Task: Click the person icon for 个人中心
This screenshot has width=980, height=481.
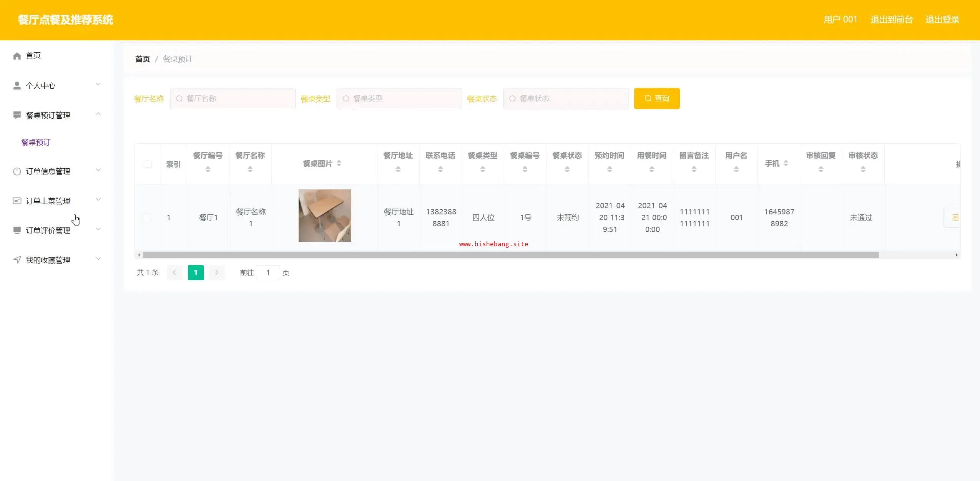Action: (x=17, y=86)
